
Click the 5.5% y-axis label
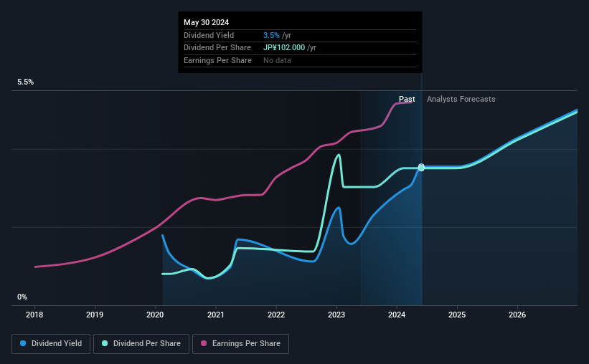coord(26,82)
